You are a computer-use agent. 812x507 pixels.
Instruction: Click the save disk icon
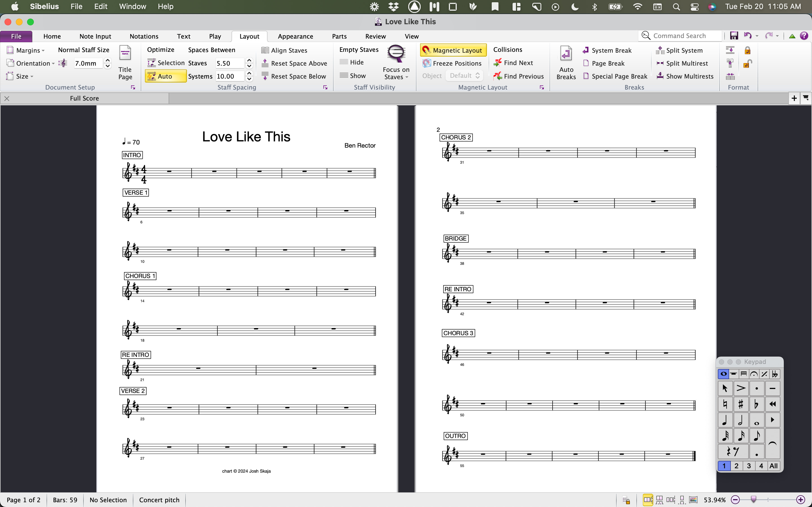[734, 36]
